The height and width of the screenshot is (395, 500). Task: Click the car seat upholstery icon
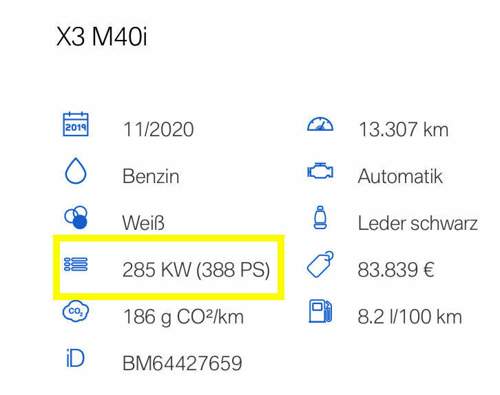tap(320, 217)
